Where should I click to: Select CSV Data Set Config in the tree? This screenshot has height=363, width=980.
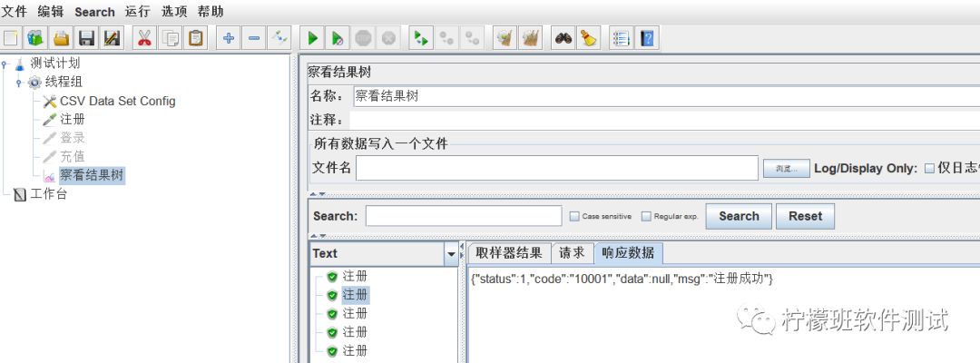117,102
